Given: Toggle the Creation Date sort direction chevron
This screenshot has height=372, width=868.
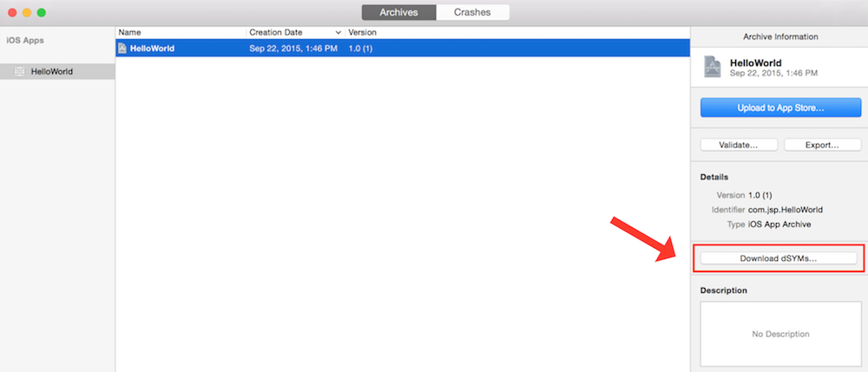Looking at the screenshot, I should click(x=339, y=33).
